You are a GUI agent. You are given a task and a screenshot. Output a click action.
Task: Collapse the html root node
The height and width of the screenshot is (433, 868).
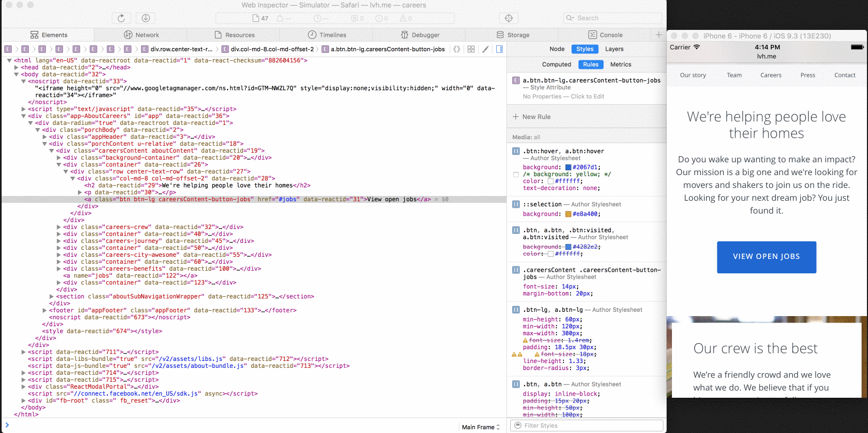click(x=10, y=60)
